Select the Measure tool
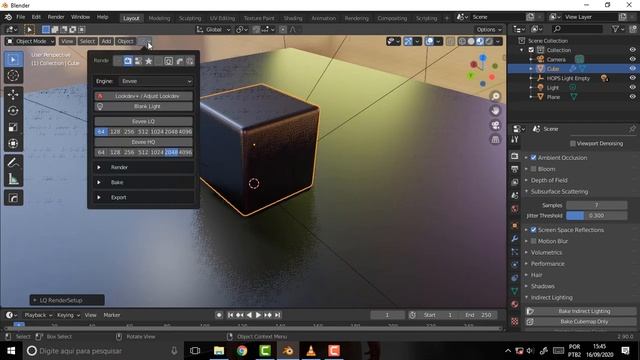640x360 pixels. click(x=13, y=179)
